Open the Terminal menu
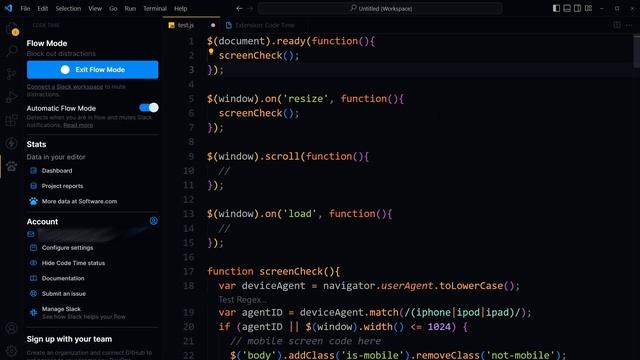This screenshot has width=640, height=360. click(155, 9)
